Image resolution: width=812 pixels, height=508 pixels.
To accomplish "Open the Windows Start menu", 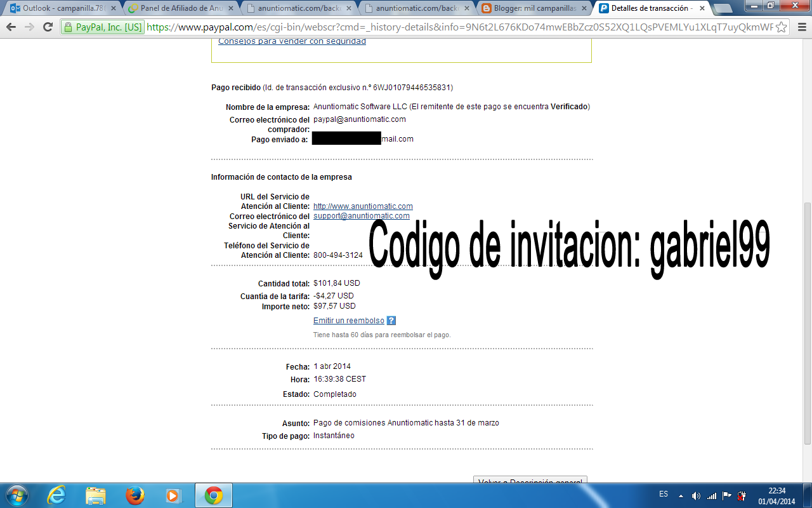I will [x=16, y=495].
